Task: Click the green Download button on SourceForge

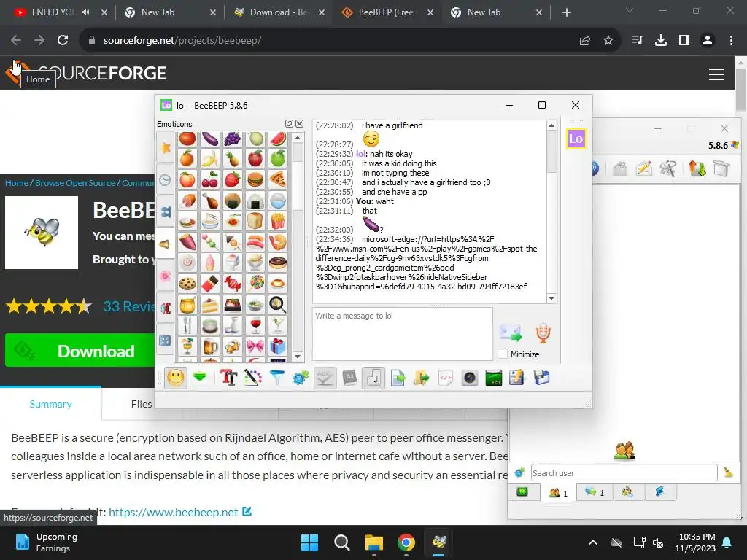Action: click(80, 351)
